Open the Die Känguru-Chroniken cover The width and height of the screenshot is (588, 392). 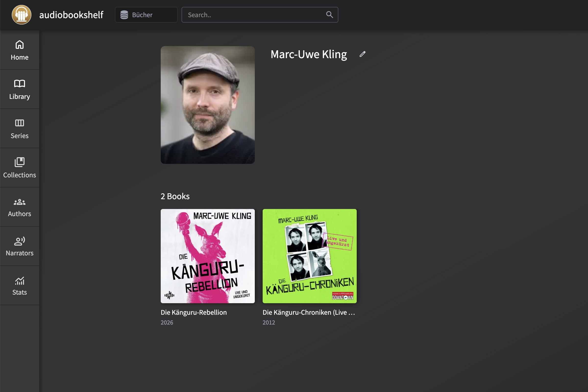[309, 256]
